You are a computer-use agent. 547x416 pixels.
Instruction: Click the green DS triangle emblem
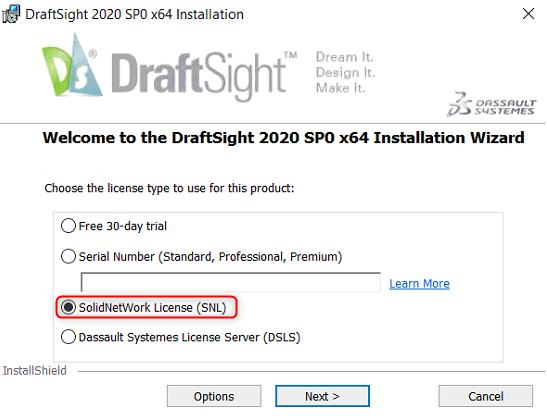coord(72,65)
